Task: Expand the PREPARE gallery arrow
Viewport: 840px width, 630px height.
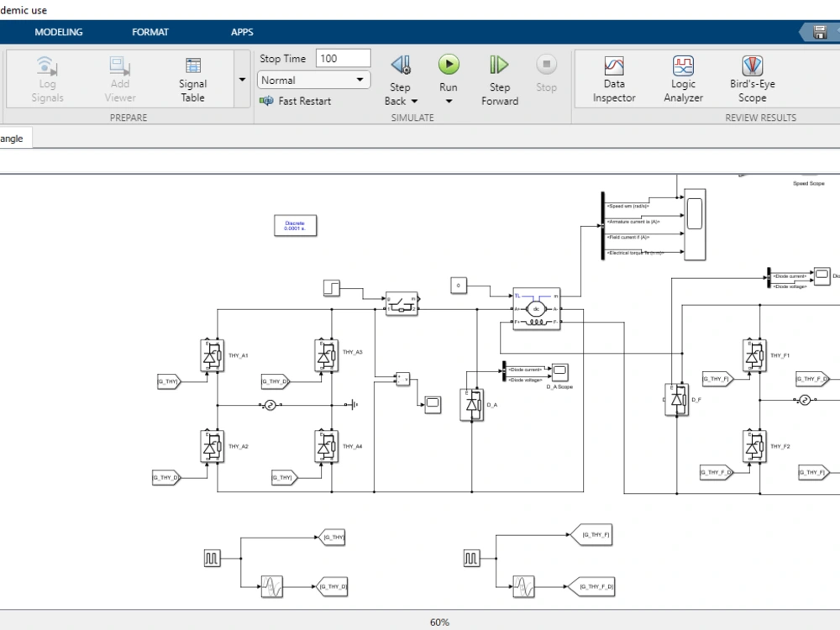Action: (242, 80)
